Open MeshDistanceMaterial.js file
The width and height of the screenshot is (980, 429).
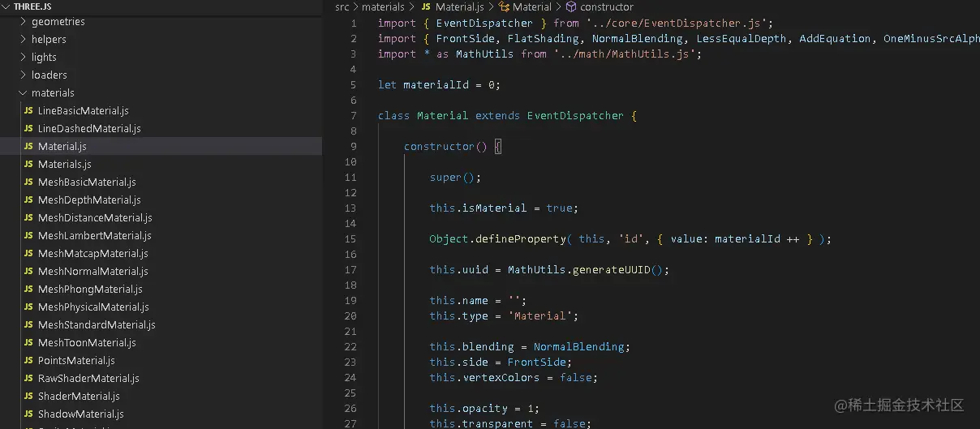pyautogui.click(x=95, y=217)
